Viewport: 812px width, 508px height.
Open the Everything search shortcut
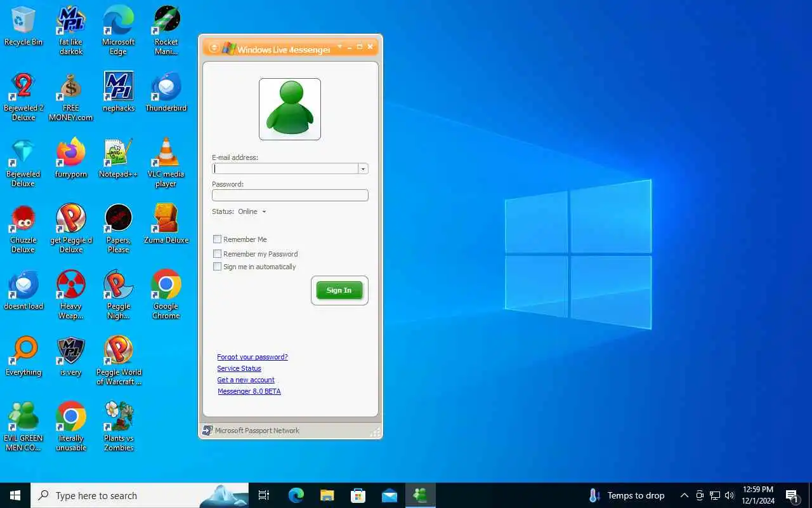23,356
